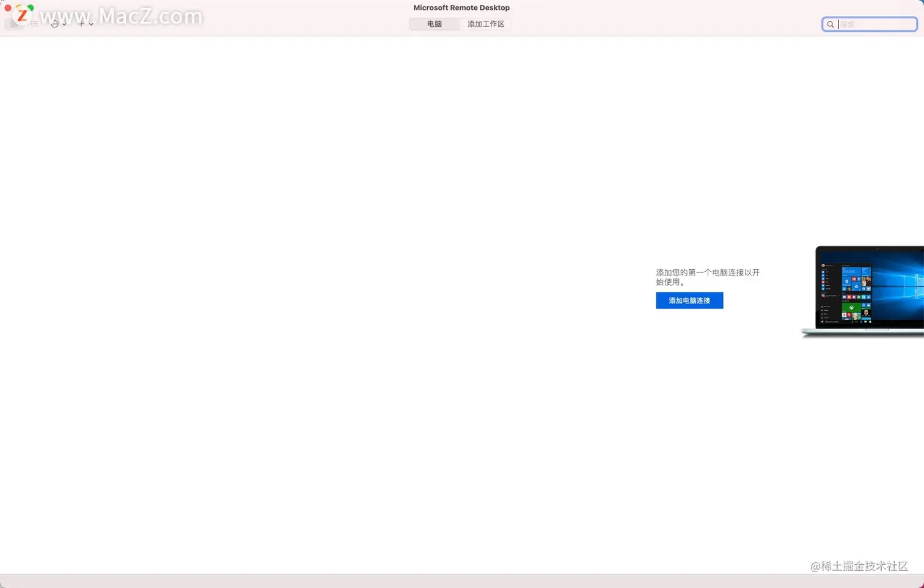Click the 添加您的第一个电脑连接以开始使用 text
Image resolution: width=924 pixels, height=588 pixels.
(x=708, y=277)
